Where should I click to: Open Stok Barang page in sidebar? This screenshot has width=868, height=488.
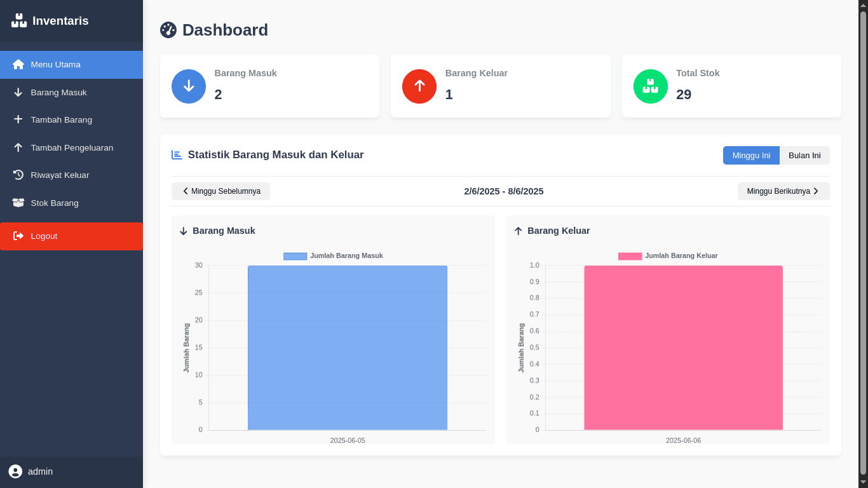tap(55, 203)
